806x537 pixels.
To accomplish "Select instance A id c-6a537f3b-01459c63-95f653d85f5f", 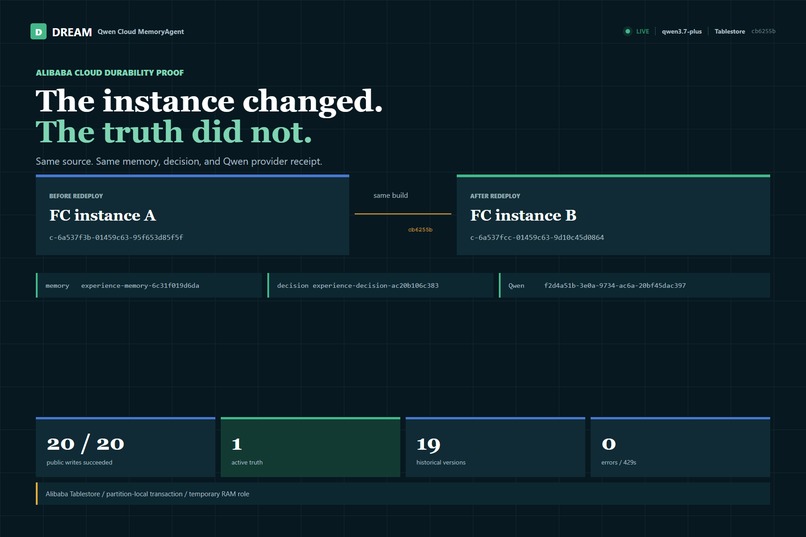I will 116,237.
